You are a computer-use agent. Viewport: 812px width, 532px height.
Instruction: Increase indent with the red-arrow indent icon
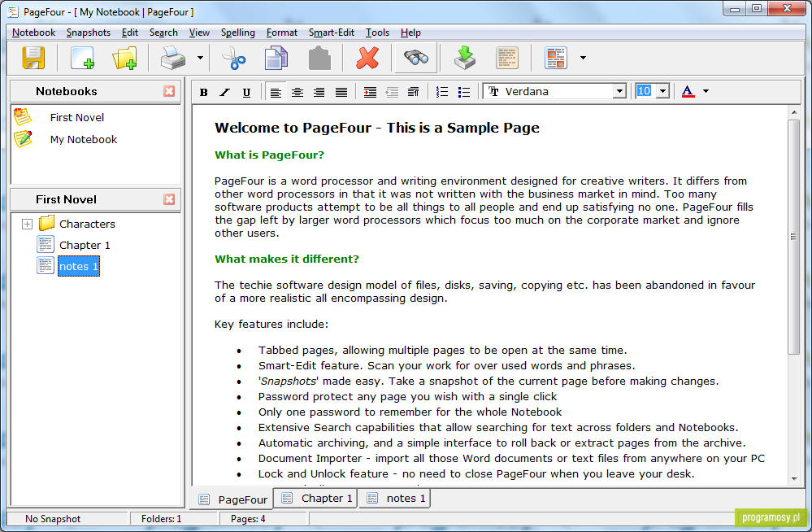(x=370, y=92)
